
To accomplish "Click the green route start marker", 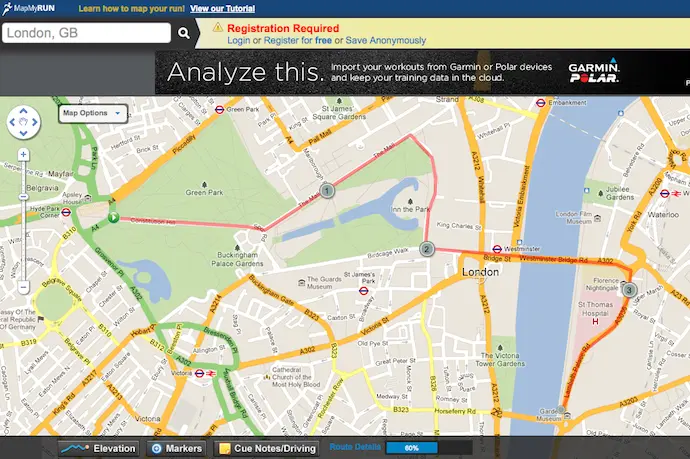I will tap(114, 217).
